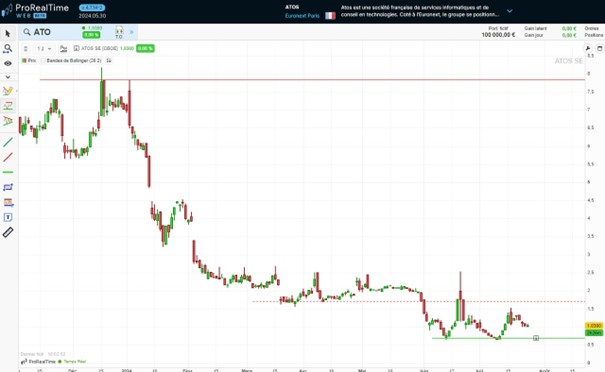
Task: Expand the sidebar chevron below the eye
Action: point(8,77)
